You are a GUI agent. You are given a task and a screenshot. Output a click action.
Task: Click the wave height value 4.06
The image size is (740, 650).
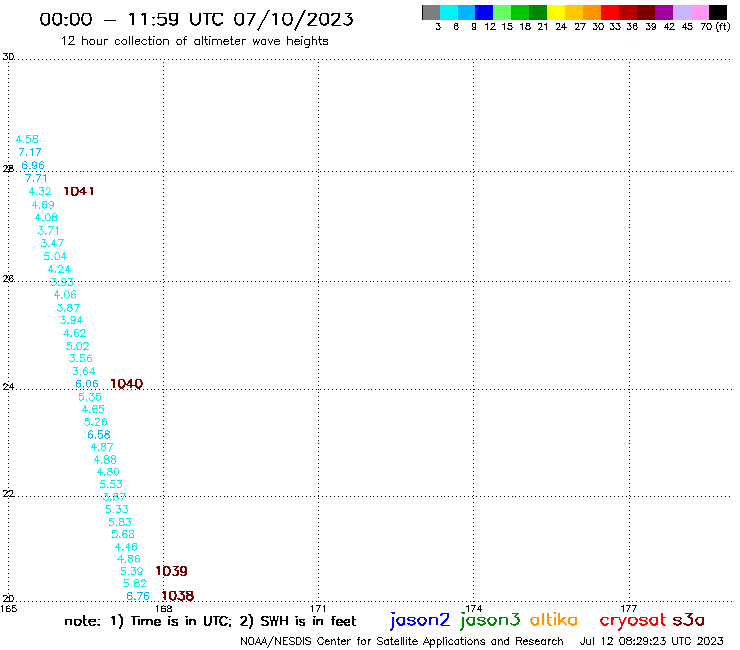click(65, 295)
